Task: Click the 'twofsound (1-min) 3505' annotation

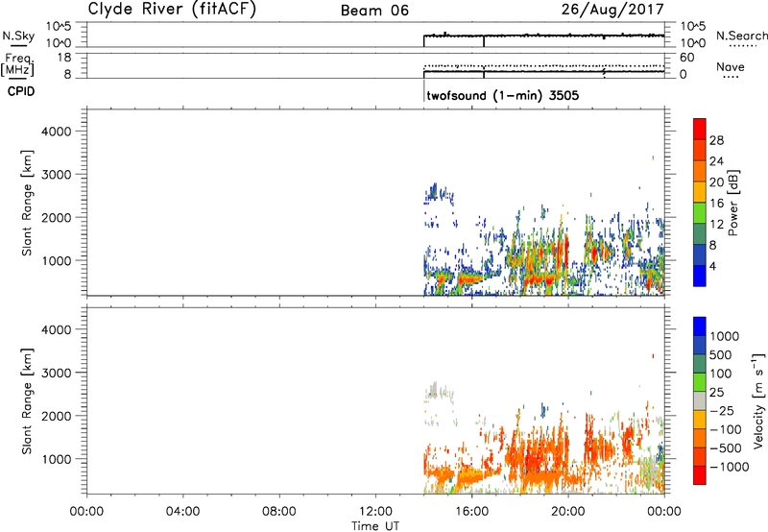Action: click(502, 95)
